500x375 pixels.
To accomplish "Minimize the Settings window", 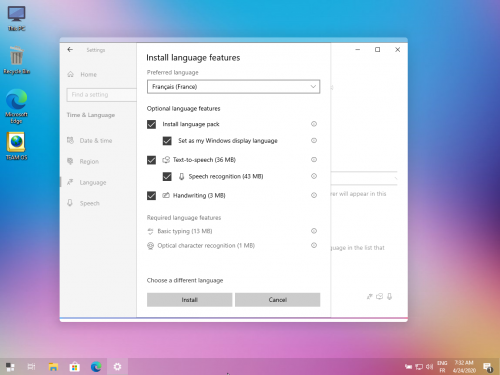I will (x=358, y=49).
